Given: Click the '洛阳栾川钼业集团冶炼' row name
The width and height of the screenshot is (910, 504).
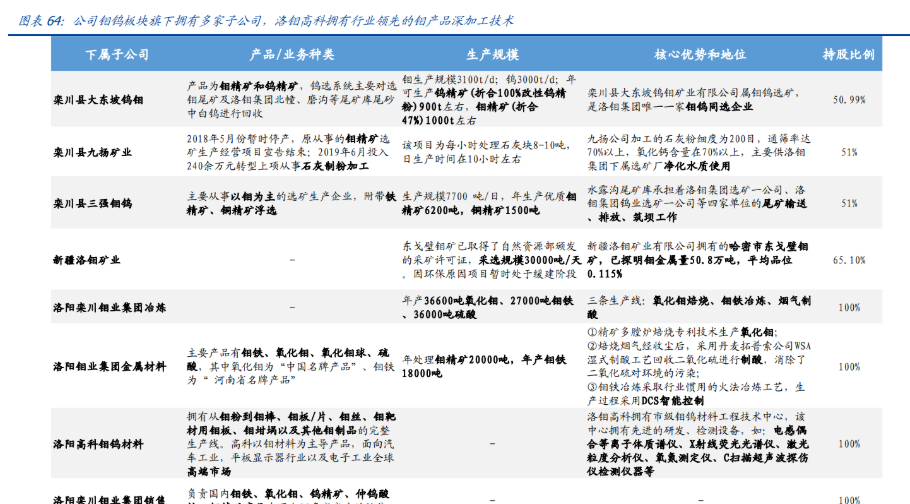Looking at the screenshot, I should 109,308.
